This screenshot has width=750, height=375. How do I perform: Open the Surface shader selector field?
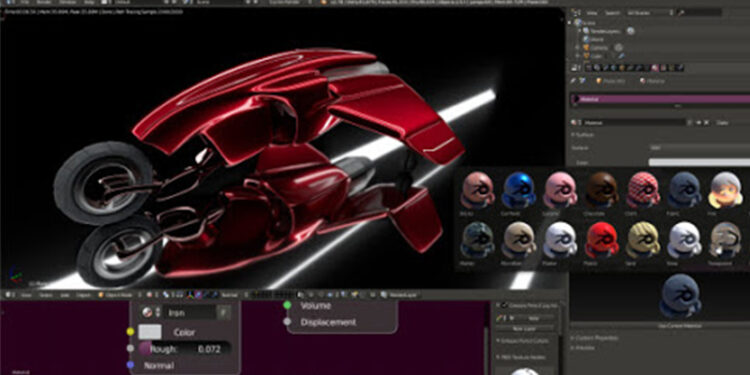coord(699,148)
